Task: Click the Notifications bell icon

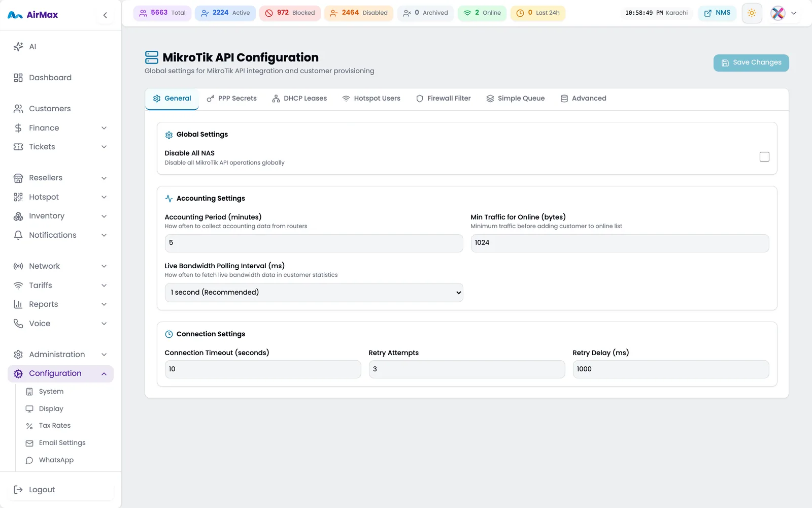Action: pyautogui.click(x=18, y=235)
